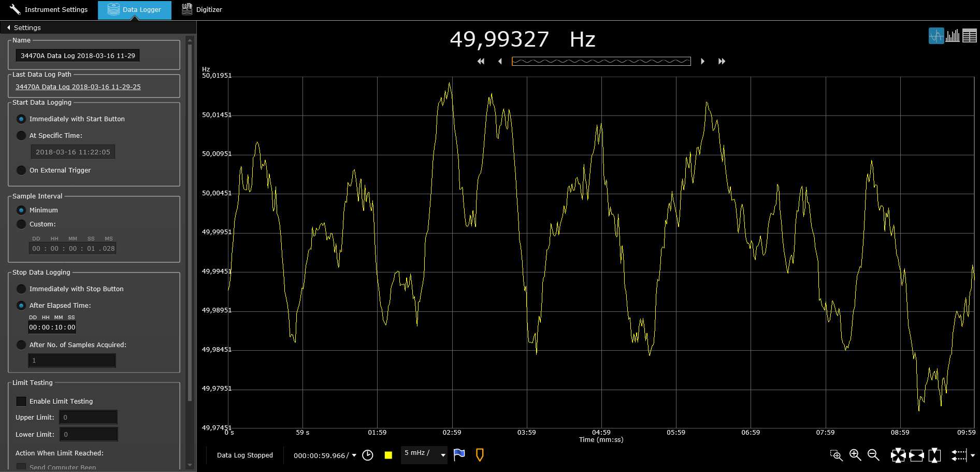Click the elapsed time duration field
The width and height of the screenshot is (980, 472).
(x=52, y=327)
